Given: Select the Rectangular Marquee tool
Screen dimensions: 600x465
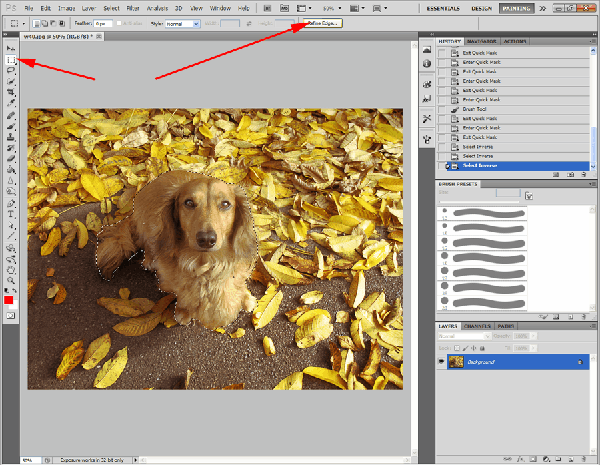Looking at the screenshot, I should pos(11,60).
